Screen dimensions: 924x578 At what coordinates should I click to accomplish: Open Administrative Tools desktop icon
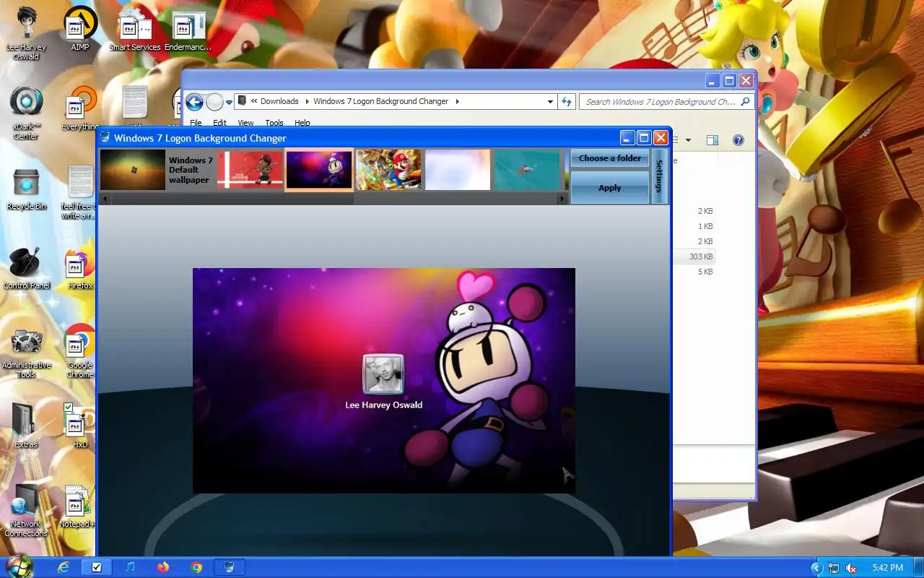tap(26, 352)
